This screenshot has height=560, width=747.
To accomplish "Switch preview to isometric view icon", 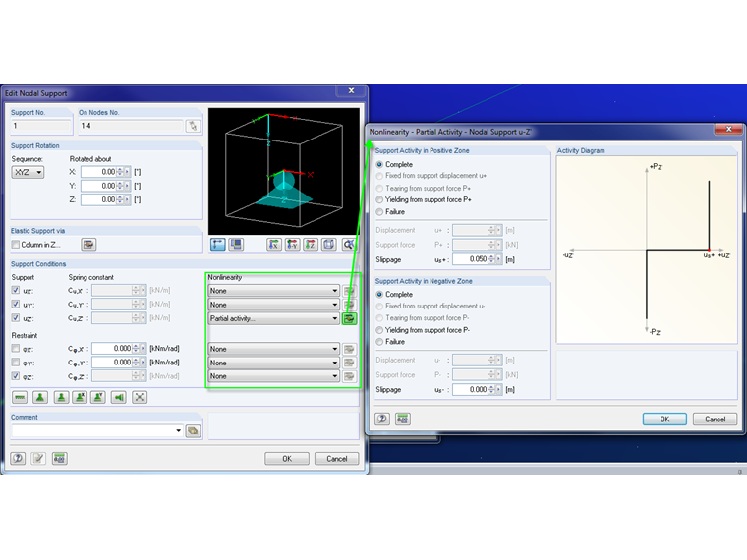I will (328, 245).
